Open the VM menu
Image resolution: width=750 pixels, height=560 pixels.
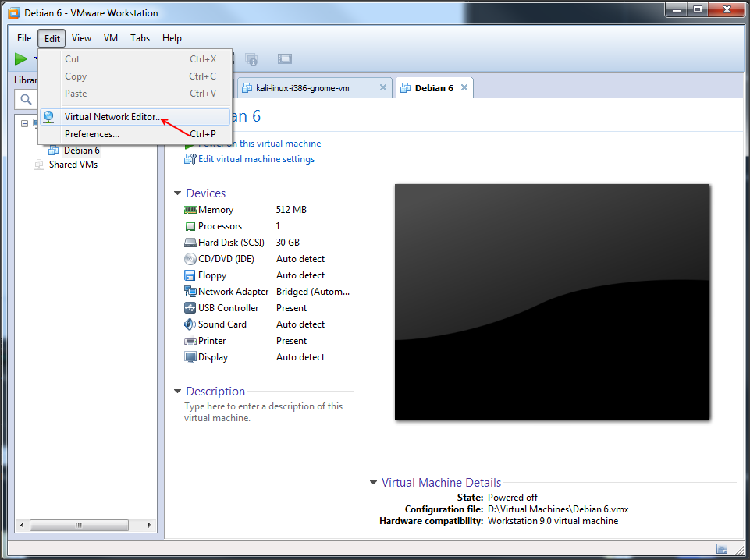click(111, 38)
